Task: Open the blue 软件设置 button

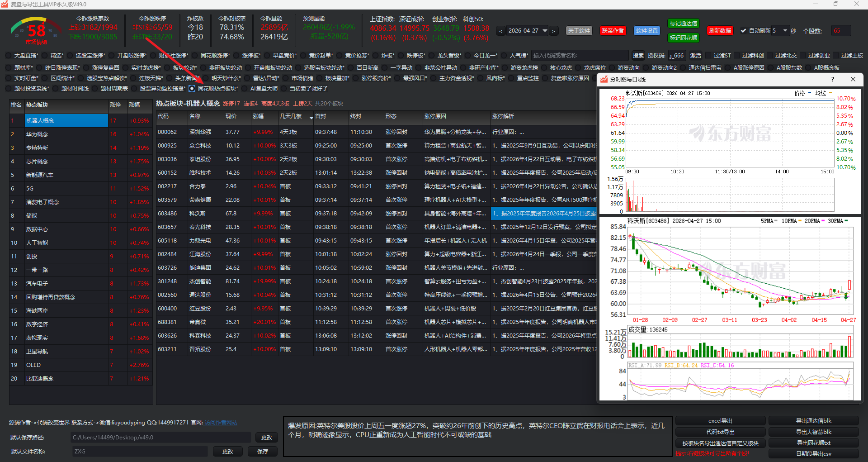Action: 646,31
